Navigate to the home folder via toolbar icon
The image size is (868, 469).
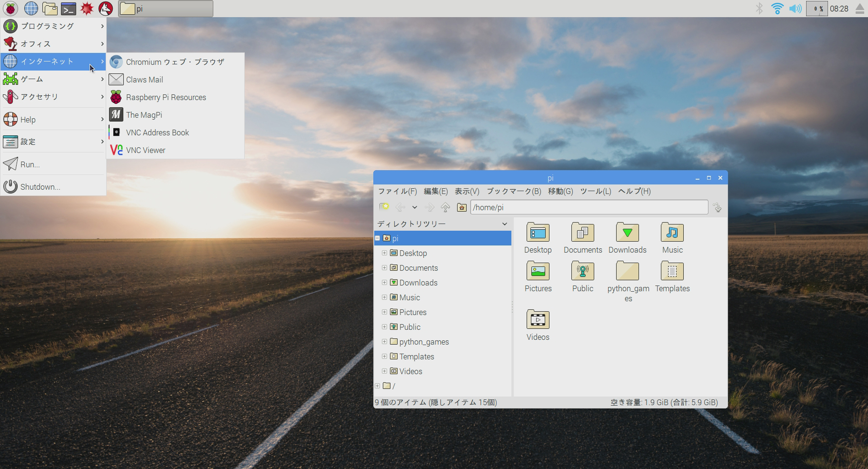coord(460,207)
